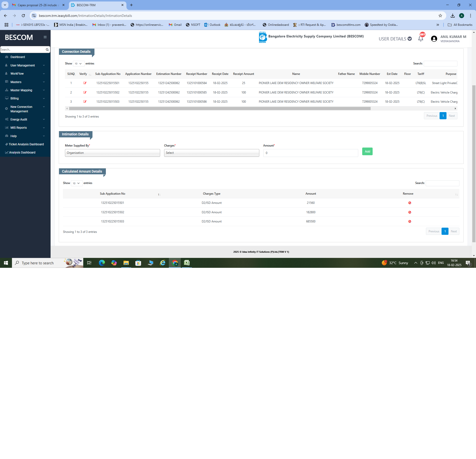Open Chrome downloads icon
This screenshot has height=459, width=476.
[453, 16]
